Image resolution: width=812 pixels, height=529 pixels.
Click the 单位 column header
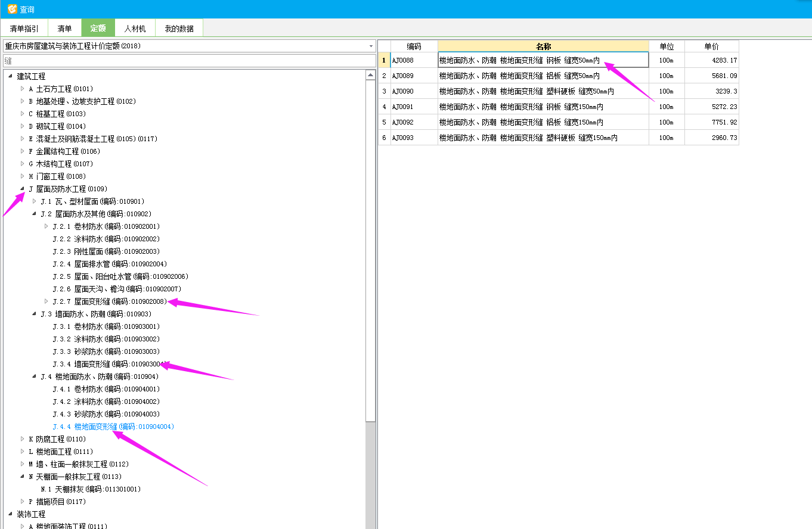667,46
